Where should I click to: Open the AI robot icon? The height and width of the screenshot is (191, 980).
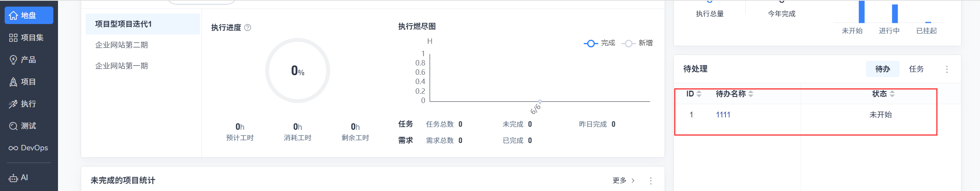(x=14, y=178)
